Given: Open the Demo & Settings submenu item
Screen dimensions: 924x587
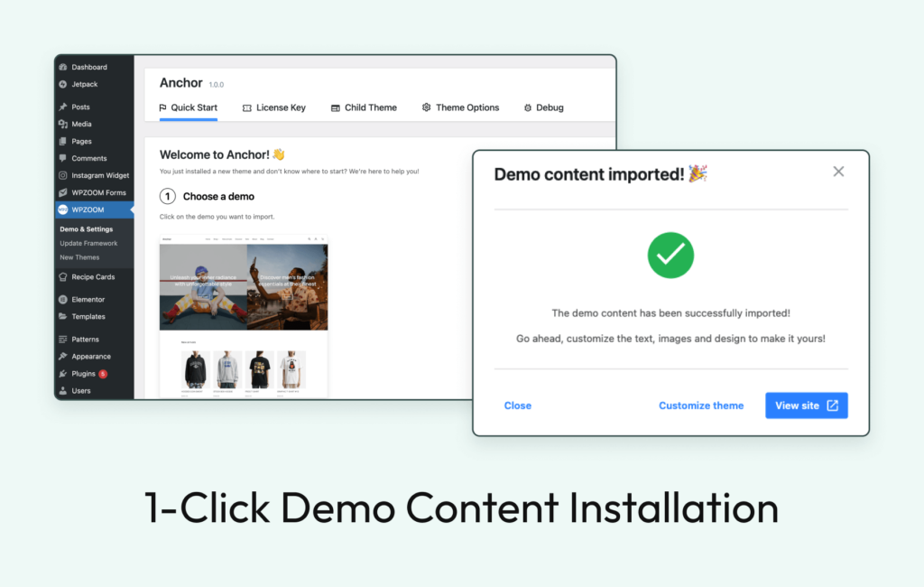Looking at the screenshot, I should click(86, 228).
